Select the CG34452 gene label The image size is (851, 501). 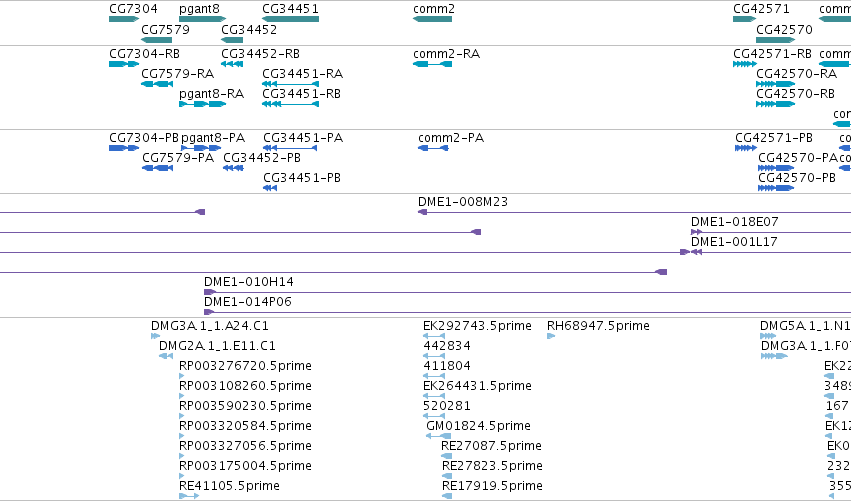[249, 29]
